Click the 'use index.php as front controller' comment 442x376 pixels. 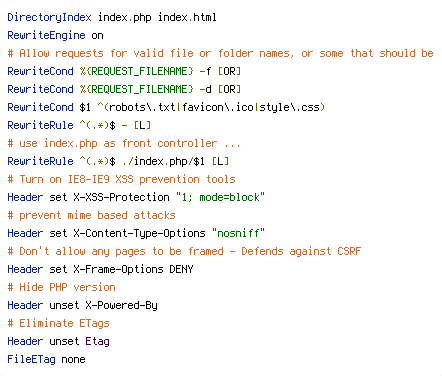pos(124,143)
